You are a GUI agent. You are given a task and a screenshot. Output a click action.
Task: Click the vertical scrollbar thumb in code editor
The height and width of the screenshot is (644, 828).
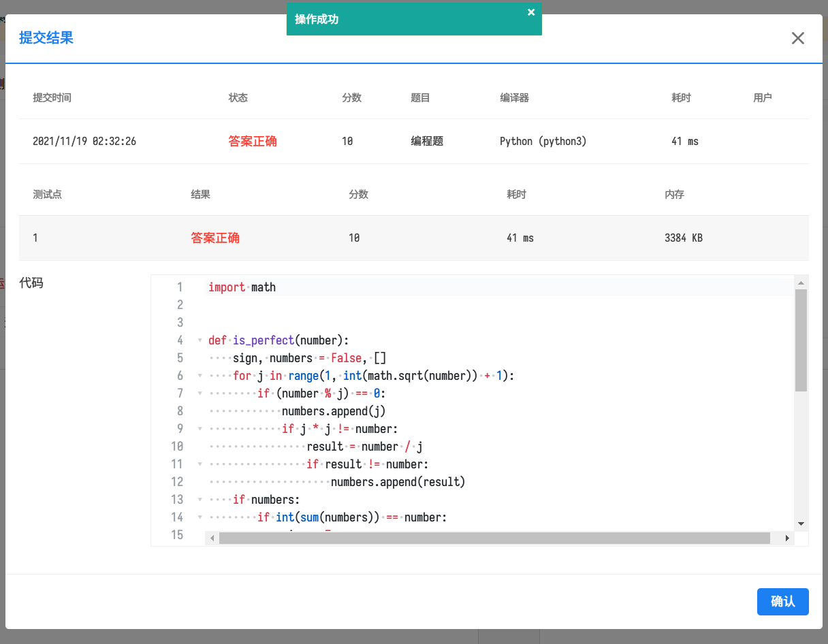pyautogui.click(x=801, y=340)
